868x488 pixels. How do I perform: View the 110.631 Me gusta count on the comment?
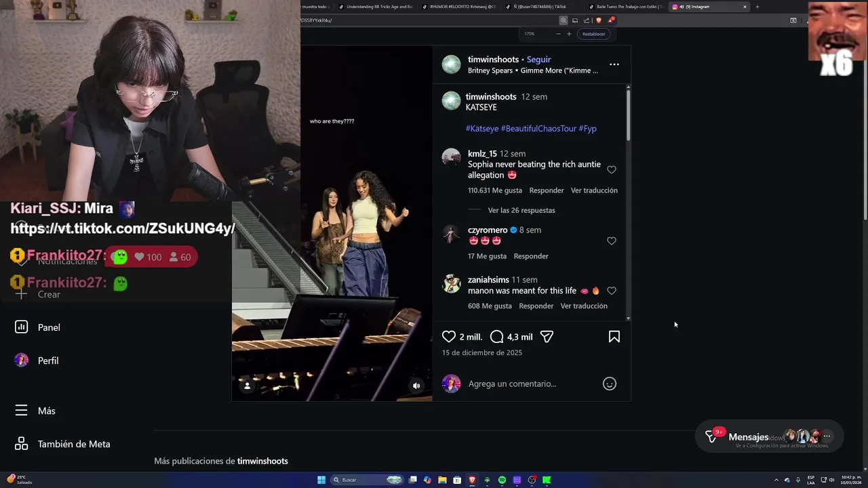(495, 190)
